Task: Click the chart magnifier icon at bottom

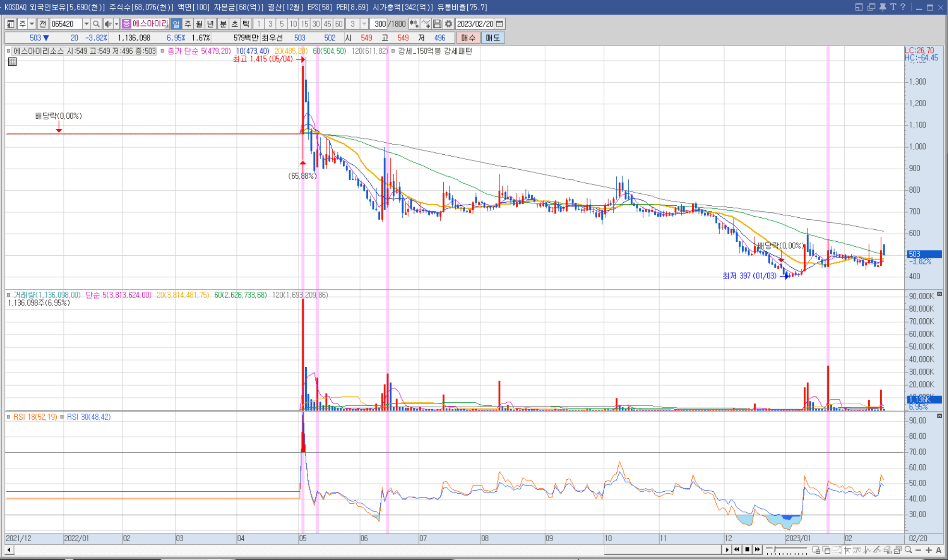Action: (908, 550)
